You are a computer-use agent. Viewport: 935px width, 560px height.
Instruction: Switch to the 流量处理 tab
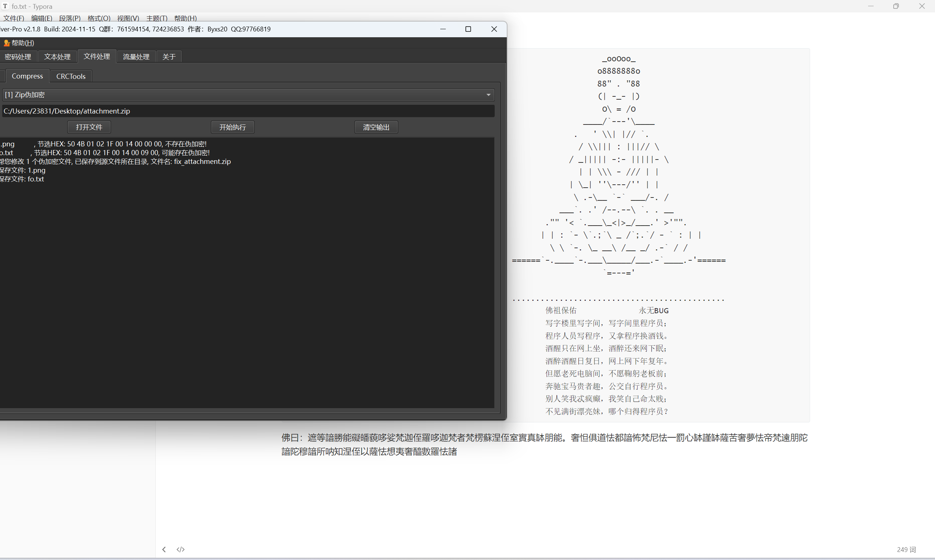tap(136, 57)
